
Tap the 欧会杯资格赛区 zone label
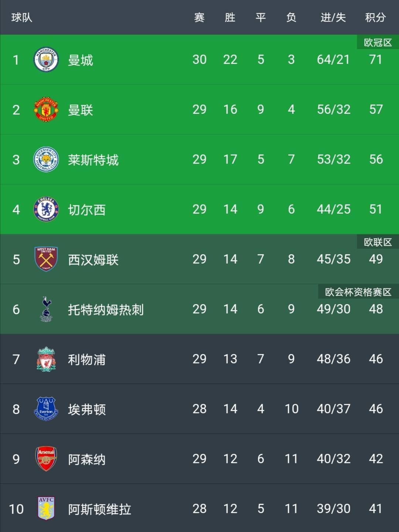(358, 292)
